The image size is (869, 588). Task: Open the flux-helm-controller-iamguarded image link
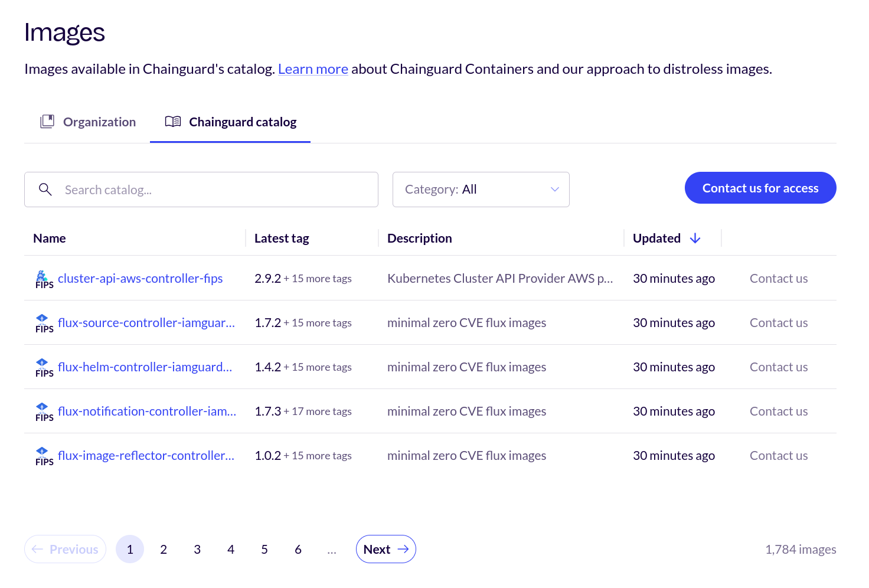click(145, 367)
